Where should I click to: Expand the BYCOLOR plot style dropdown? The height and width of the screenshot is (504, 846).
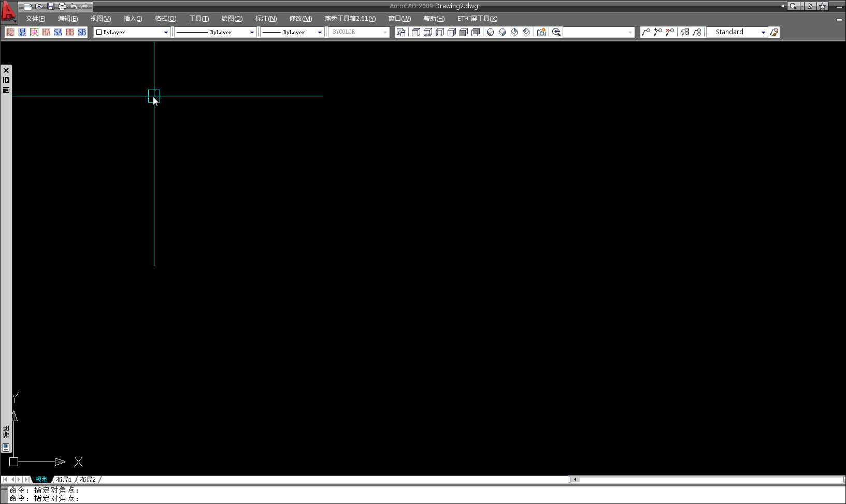click(385, 32)
